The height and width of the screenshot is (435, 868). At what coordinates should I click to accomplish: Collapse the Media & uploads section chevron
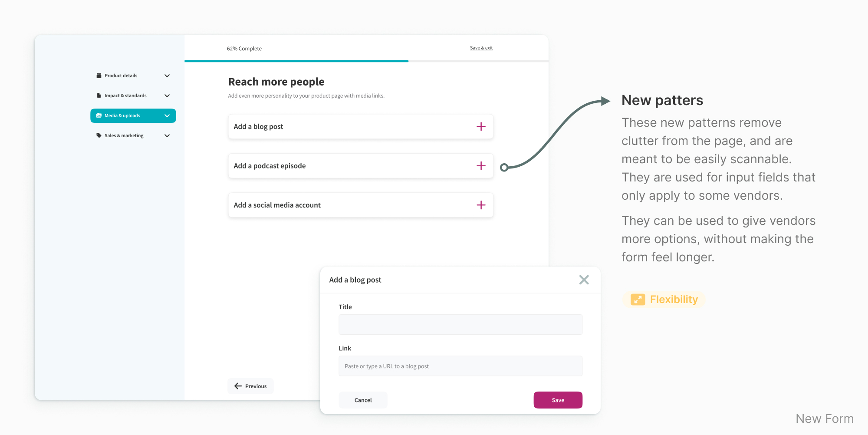(167, 115)
